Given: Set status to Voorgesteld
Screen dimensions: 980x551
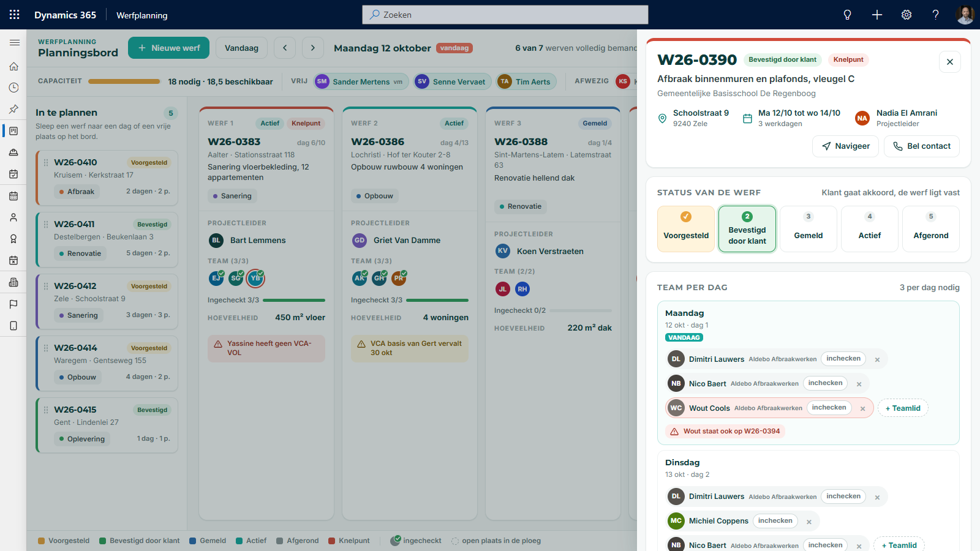Looking at the screenshot, I should (x=686, y=229).
